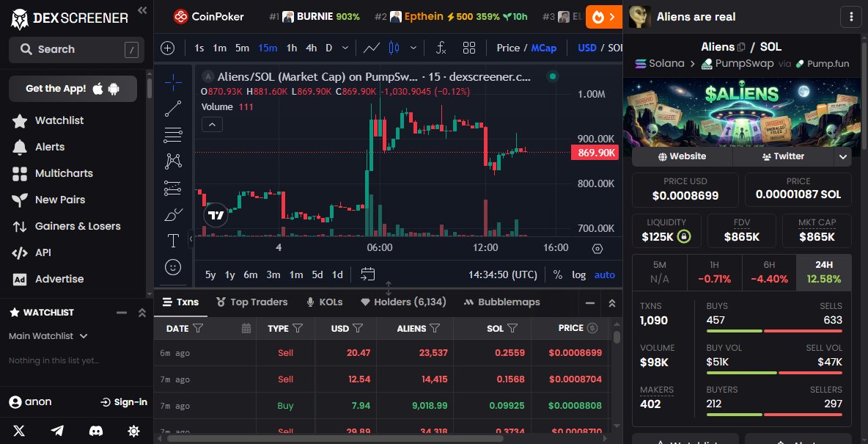Open the three-dot token options menu

(x=851, y=17)
